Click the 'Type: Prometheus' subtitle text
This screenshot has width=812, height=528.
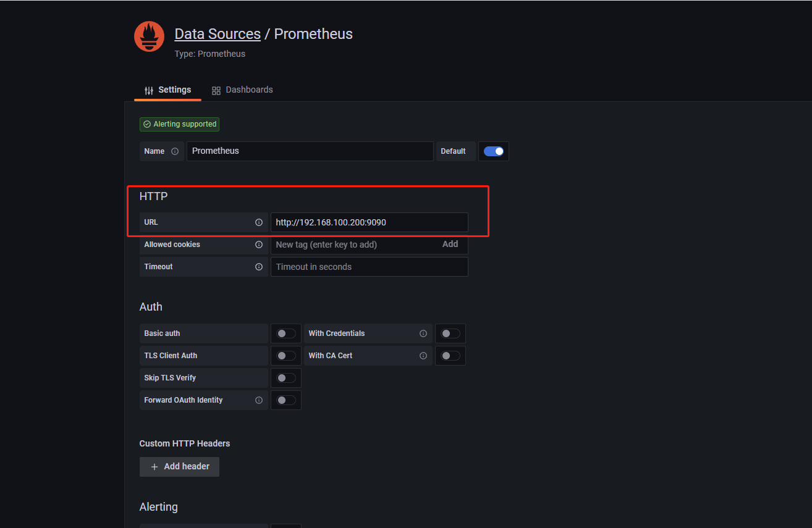(x=210, y=54)
